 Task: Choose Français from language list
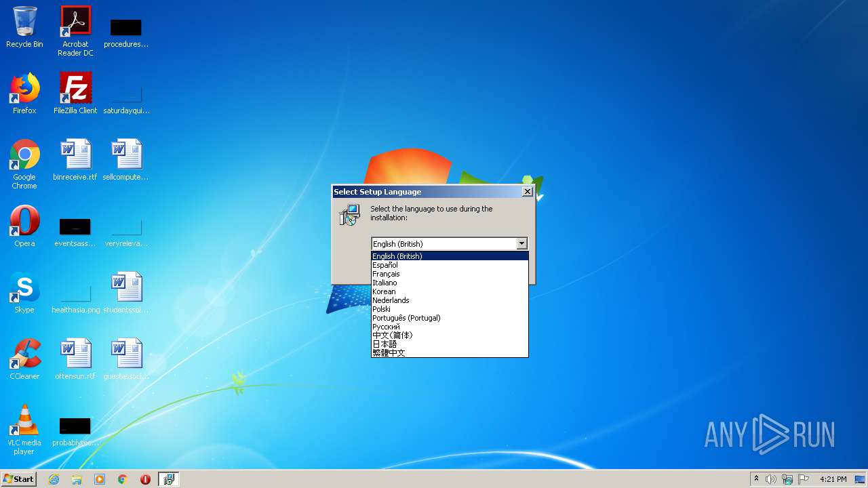[x=450, y=274]
